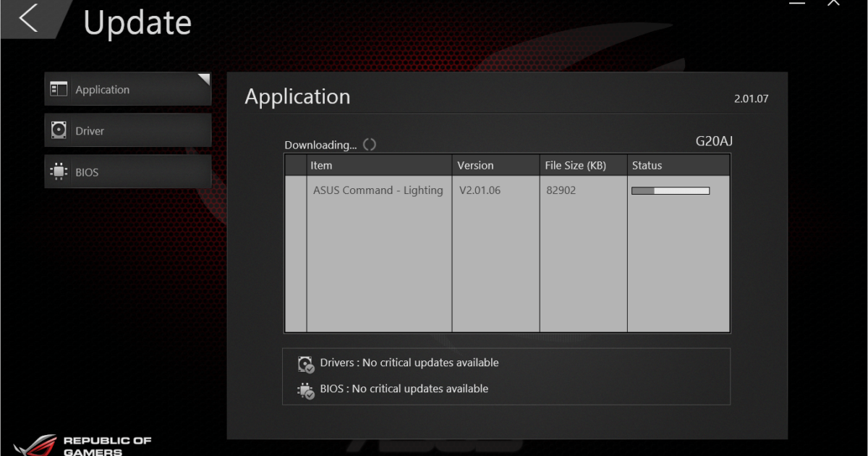Click the Version column header

click(475, 165)
